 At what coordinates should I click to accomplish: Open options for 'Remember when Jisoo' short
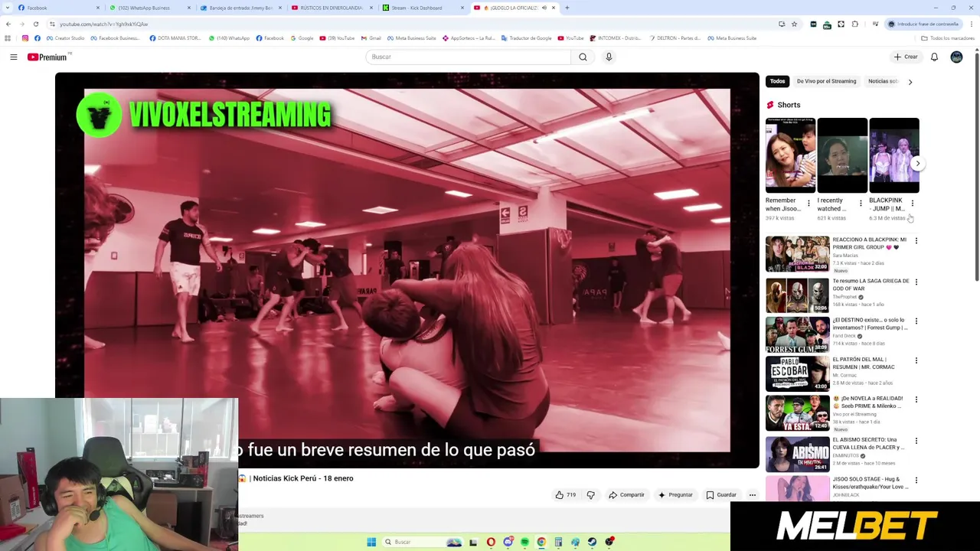[808, 204]
